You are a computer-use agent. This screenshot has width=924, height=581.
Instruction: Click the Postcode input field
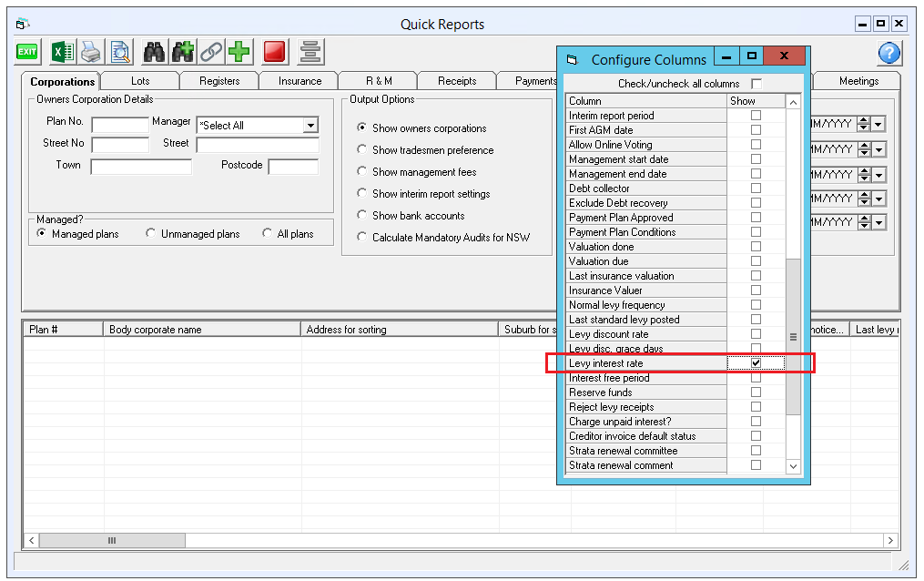coord(293,167)
